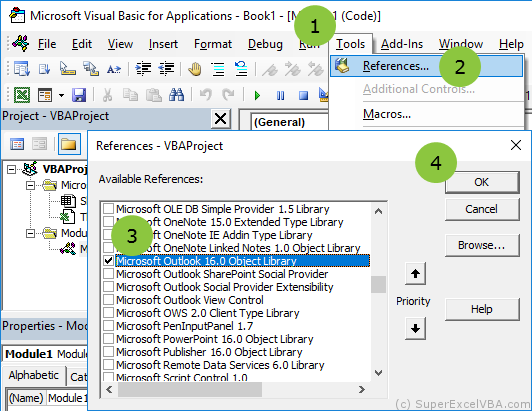
Task: Click the Break pause icon
Action: point(280,95)
